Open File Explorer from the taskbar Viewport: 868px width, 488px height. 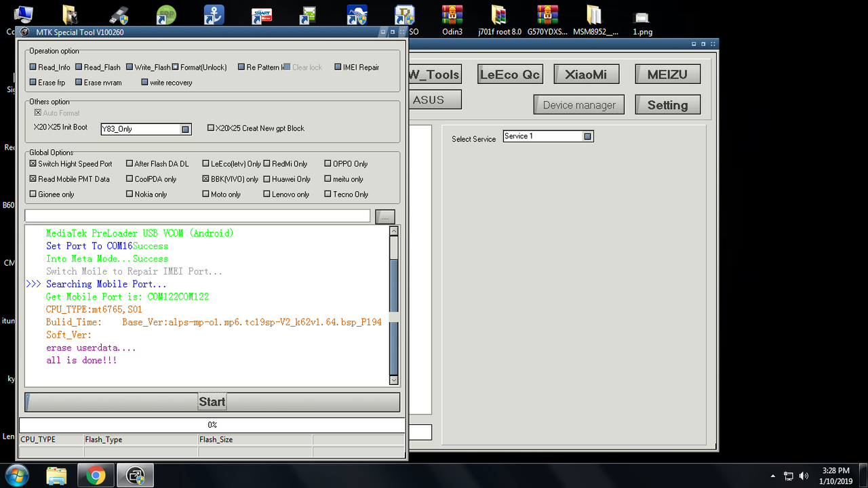click(x=57, y=476)
